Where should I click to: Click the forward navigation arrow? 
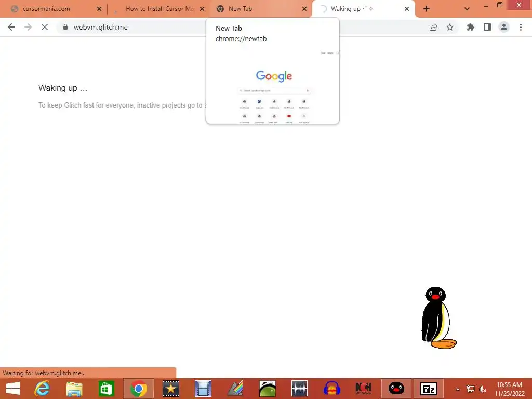click(28, 27)
